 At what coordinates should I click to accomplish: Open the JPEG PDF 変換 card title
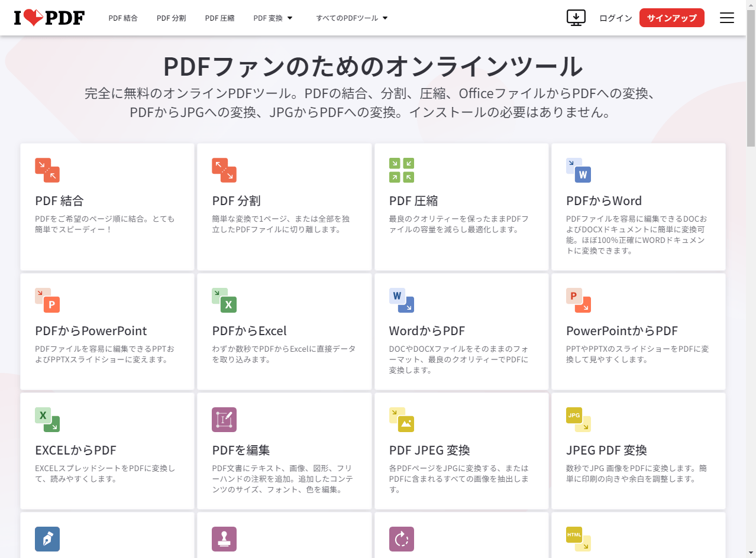point(606,450)
